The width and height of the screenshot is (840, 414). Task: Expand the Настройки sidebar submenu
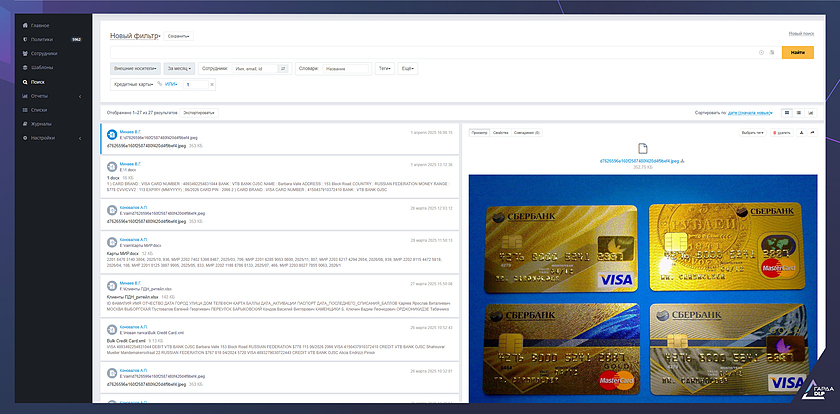[78, 137]
